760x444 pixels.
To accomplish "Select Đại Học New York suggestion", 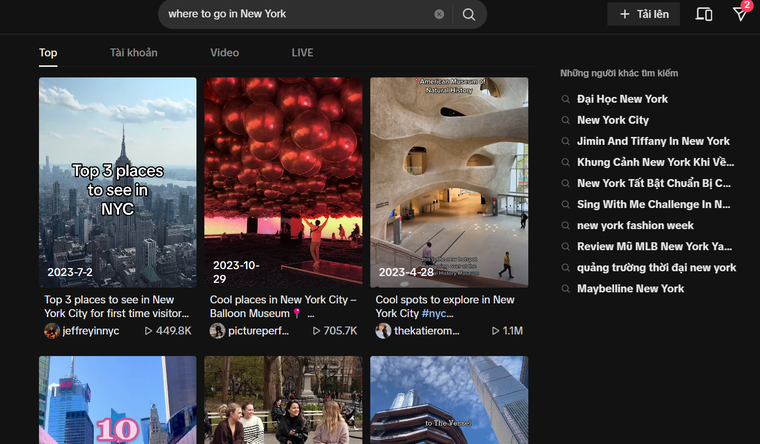I will click(622, 99).
